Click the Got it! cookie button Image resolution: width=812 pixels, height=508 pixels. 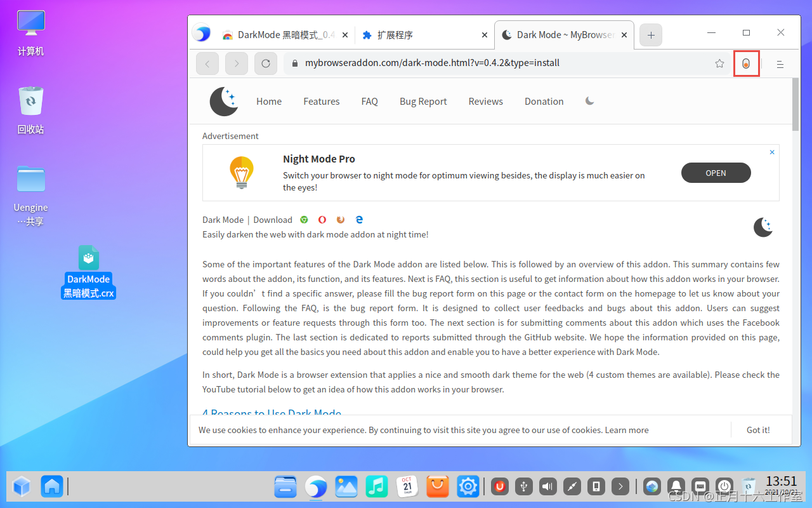click(x=758, y=430)
